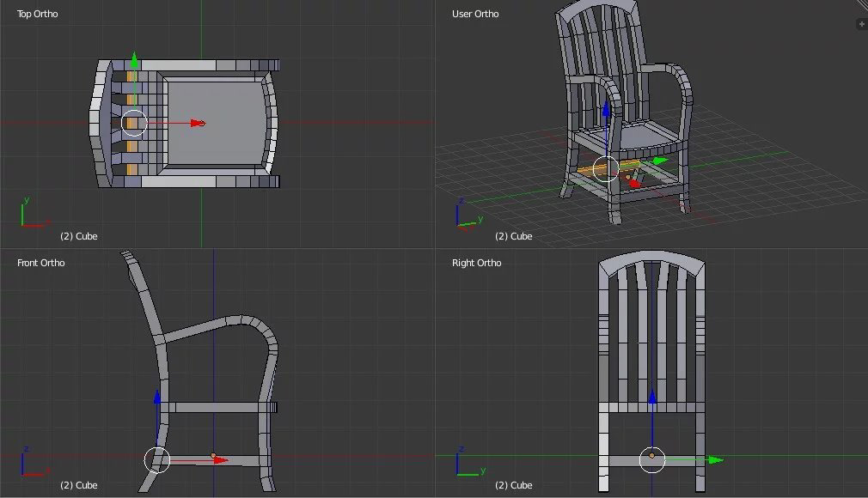Click the User Ortho viewport label

(x=475, y=14)
